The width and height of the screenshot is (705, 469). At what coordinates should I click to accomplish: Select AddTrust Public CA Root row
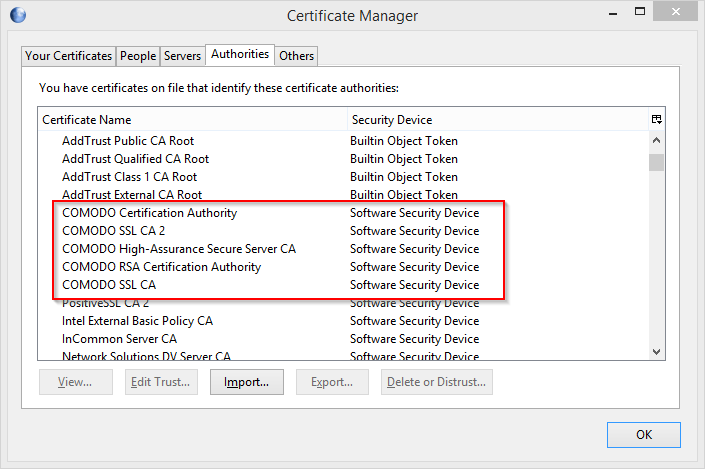(344, 141)
